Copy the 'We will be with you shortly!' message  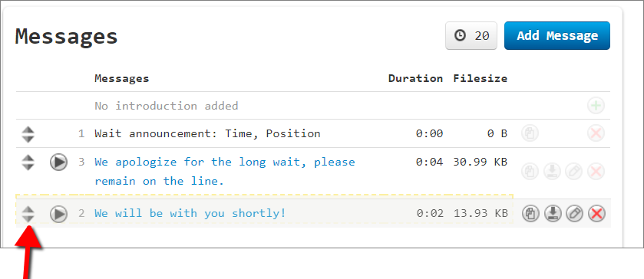(x=530, y=213)
